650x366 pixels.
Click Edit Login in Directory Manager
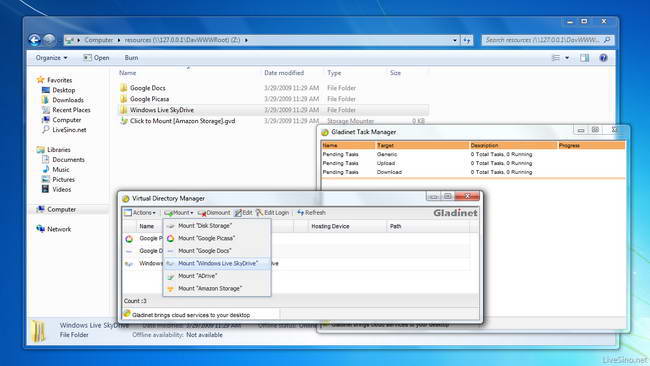point(273,213)
